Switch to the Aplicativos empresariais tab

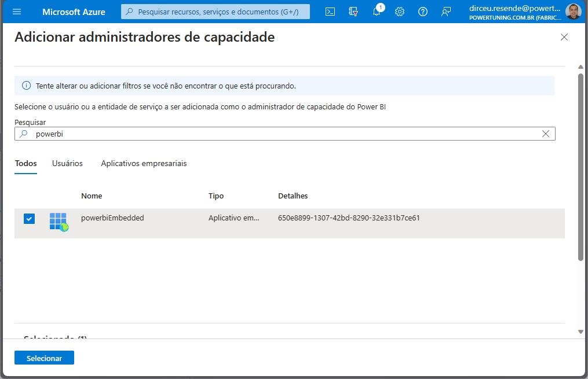point(144,163)
